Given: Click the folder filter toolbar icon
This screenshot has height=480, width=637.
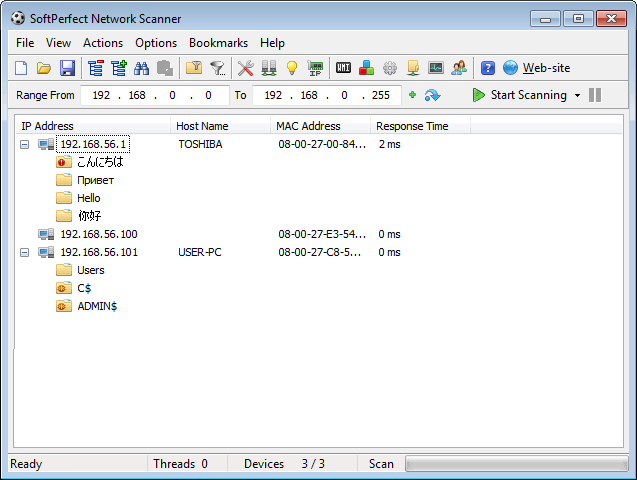Looking at the screenshot, I should coord(194,68).
